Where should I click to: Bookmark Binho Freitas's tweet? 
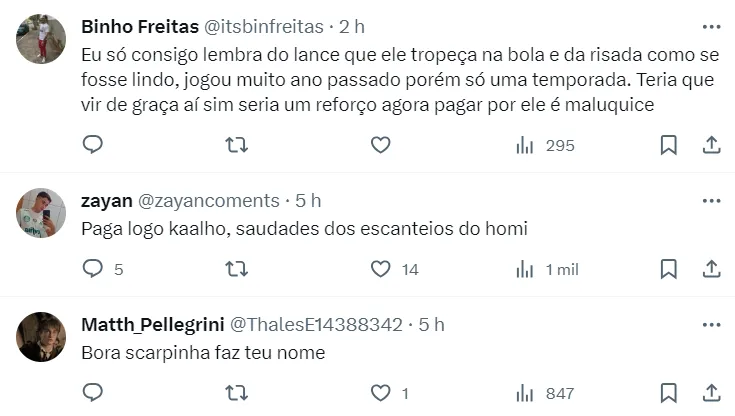tap(669, 145)
